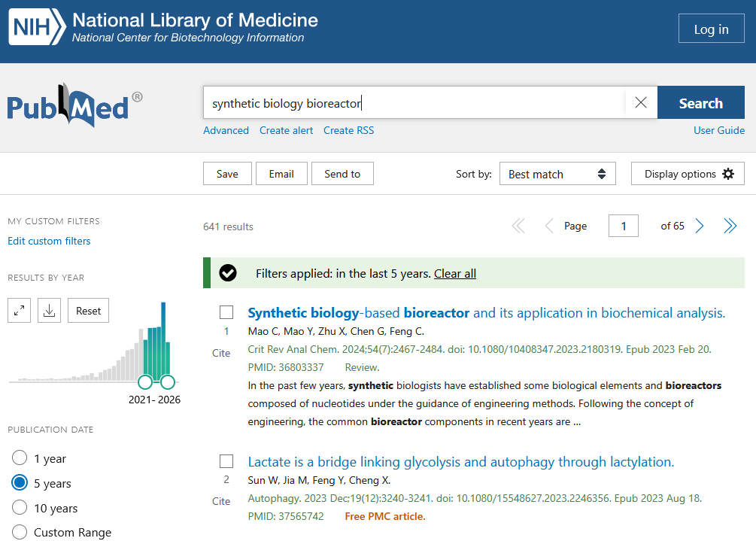Image resolution: width=756 pixels, height=541 pixels.
Task: Jump to first page double arrow
Action: [x=518, y=226]
